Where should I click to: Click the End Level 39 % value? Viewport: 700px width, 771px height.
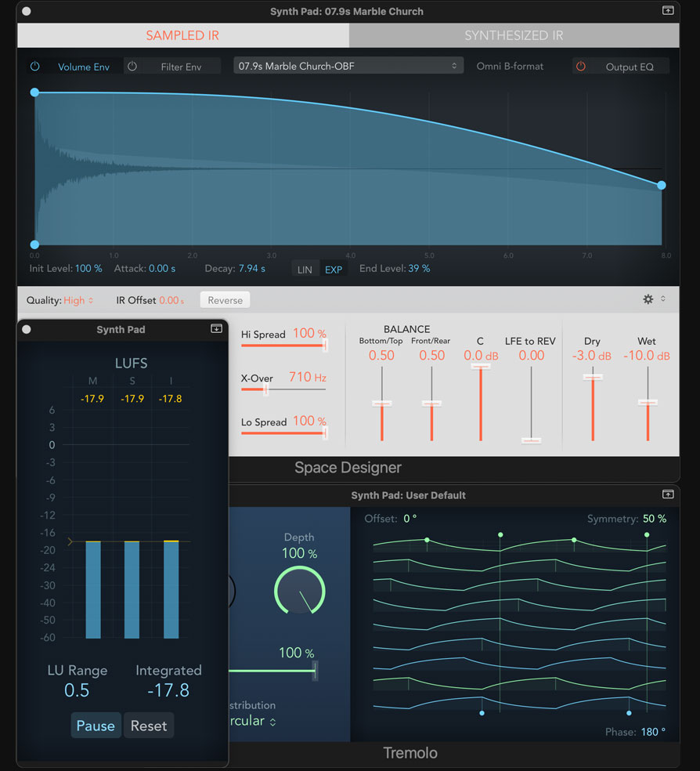[419, 269]
